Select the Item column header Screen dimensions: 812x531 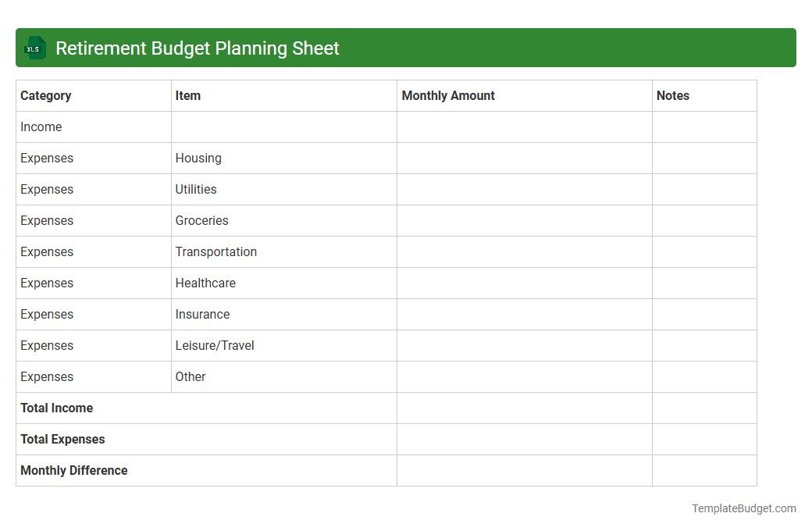[x=187, y=95]
